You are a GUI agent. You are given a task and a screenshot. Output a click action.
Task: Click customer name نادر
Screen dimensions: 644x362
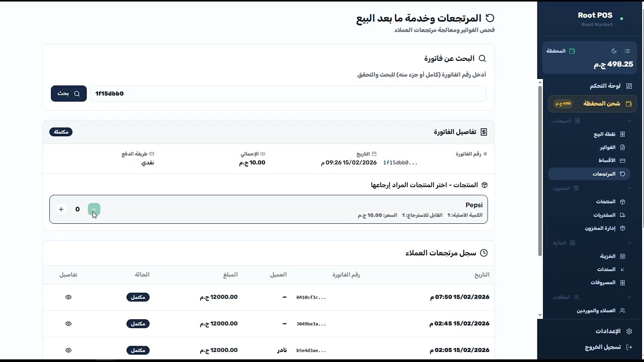282,350
